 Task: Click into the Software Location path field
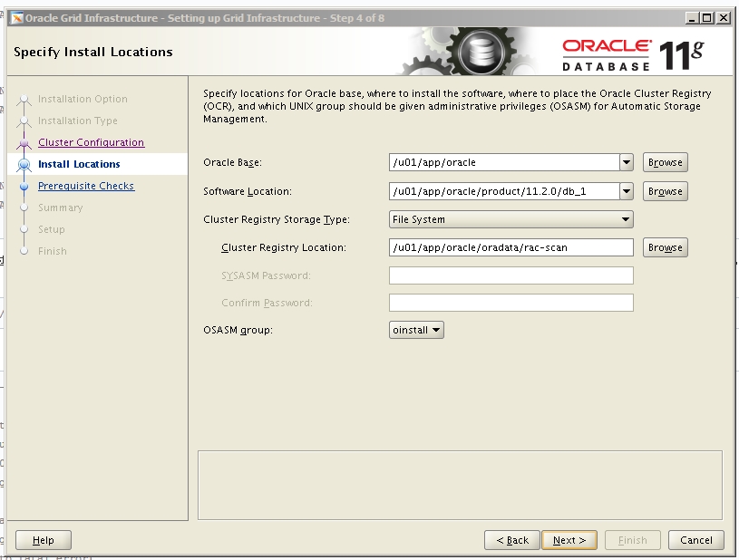tap(504, 192)
